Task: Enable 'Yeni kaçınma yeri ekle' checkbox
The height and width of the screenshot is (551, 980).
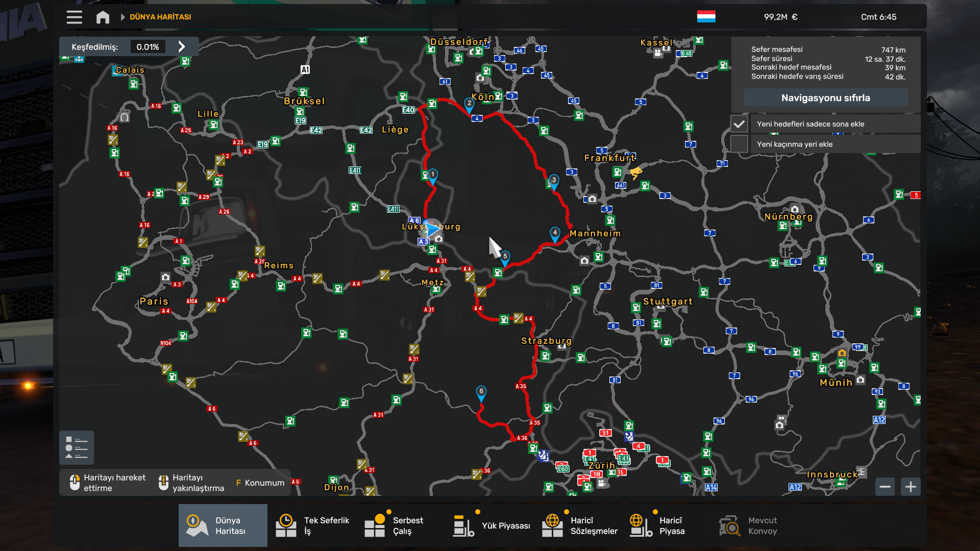Action: 739,144
